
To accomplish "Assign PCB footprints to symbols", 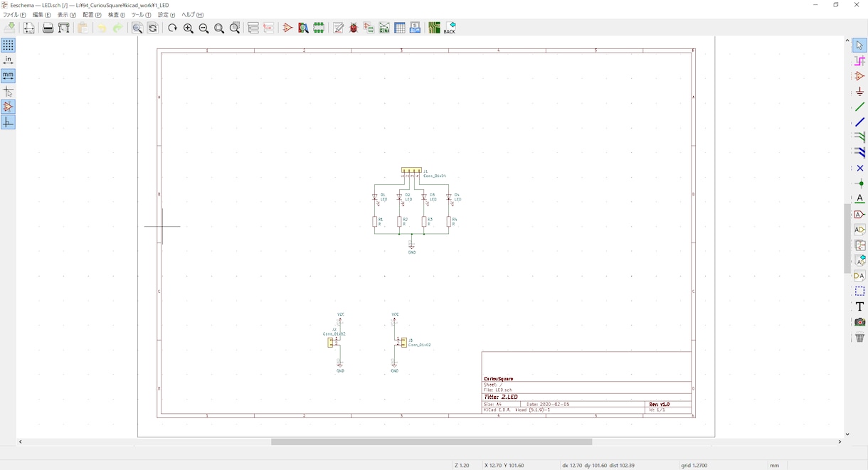I will point(369,28).
